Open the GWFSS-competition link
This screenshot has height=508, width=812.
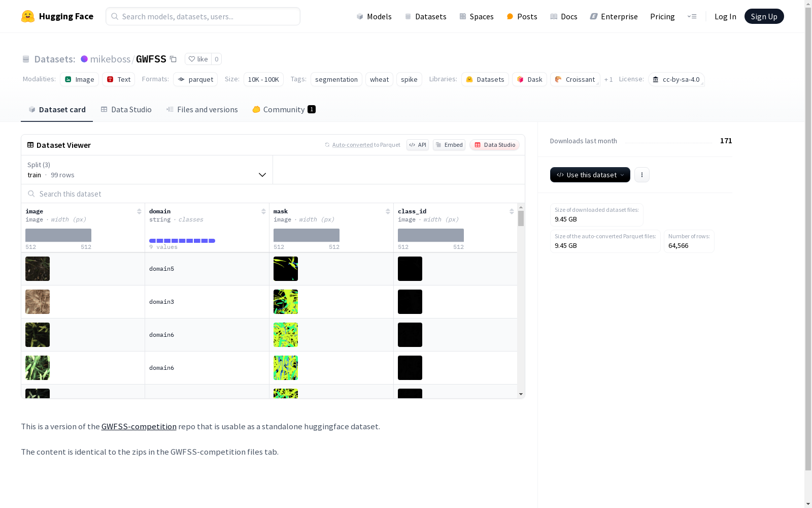[139, 426]
